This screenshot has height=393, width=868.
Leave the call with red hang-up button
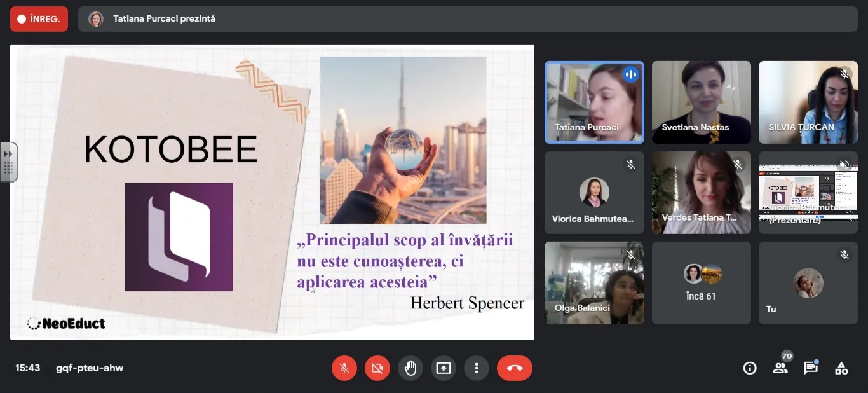click(514, 368)
